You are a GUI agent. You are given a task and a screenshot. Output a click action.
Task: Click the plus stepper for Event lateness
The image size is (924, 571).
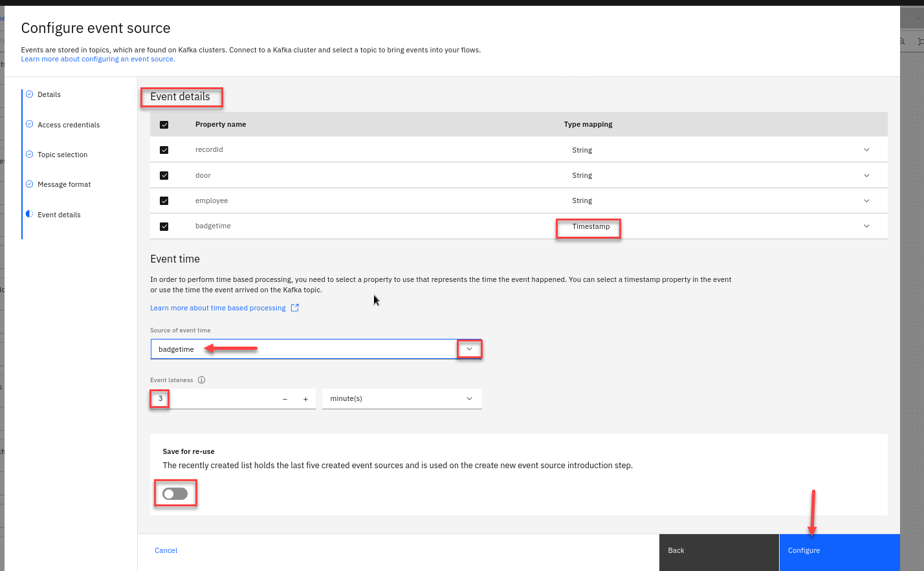tap(305, 399)
